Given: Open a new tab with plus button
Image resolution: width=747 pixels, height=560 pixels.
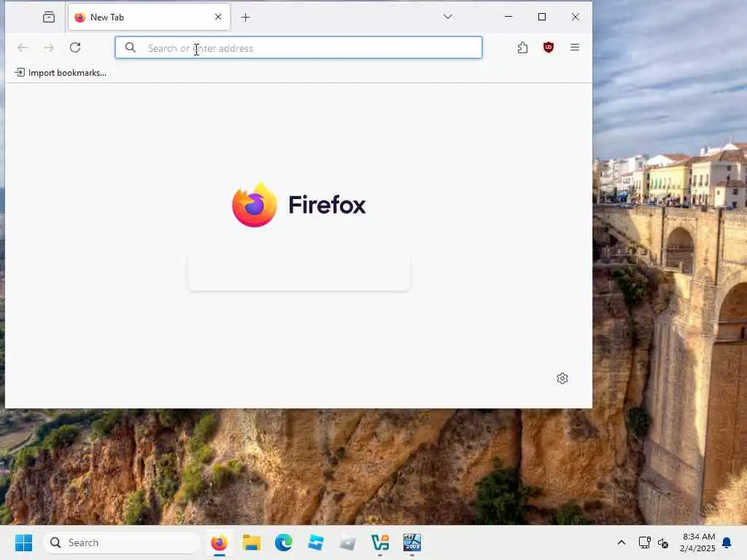Looking at the screenshot, I should click(245, 17).
